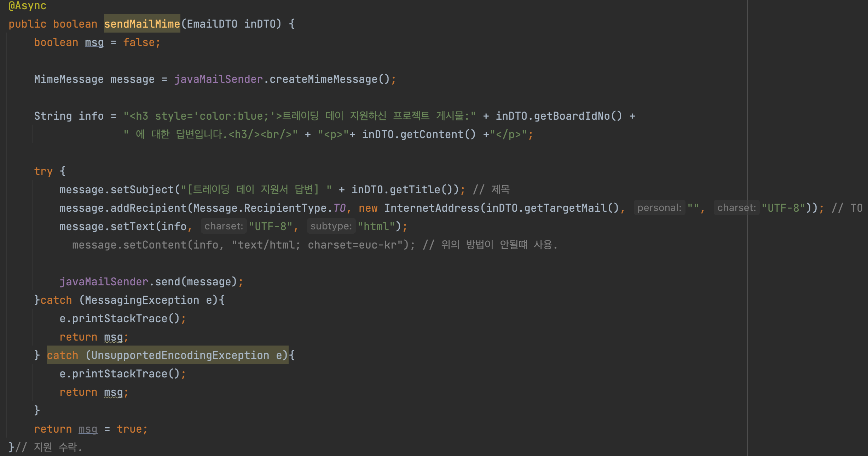
Task: Click inDTO.getContent() call
Action: coord(419,134)
